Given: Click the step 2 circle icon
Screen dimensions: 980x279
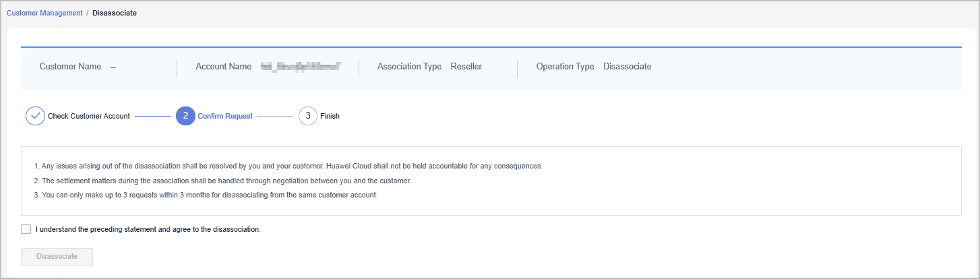Looking at the screenshot, I should click(185, 116).
